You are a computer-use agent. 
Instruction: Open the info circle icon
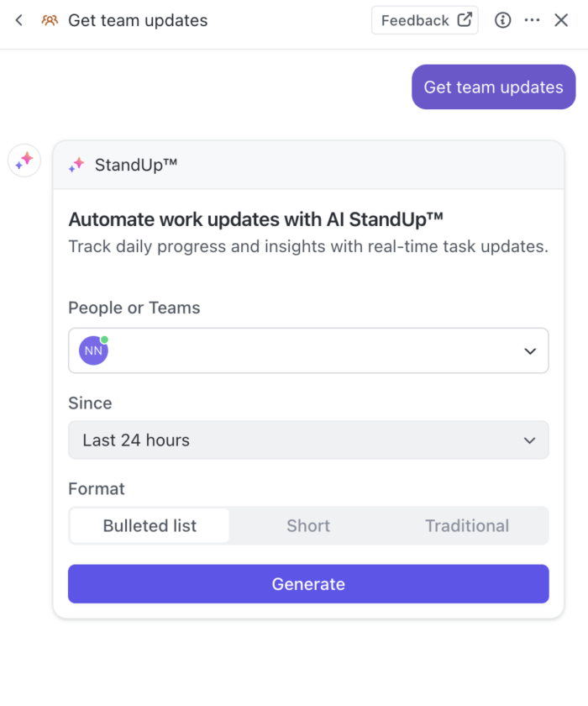[x=503, y=20]
